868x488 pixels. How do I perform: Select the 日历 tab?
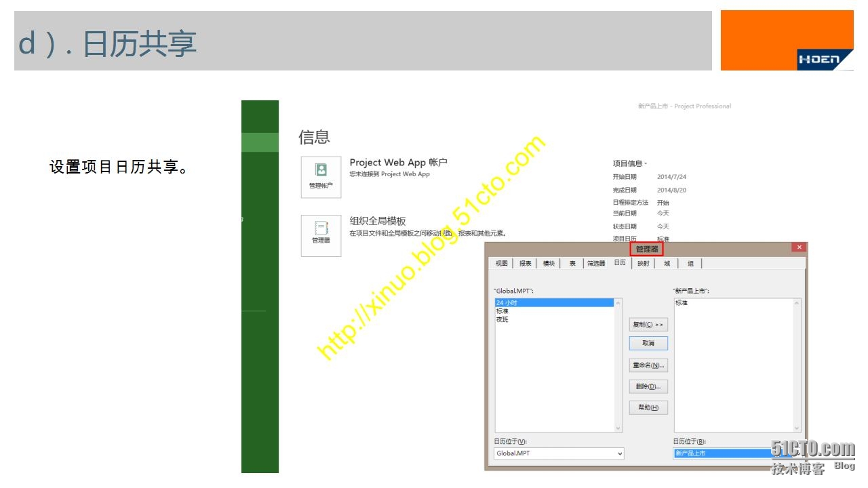[620, 262]
